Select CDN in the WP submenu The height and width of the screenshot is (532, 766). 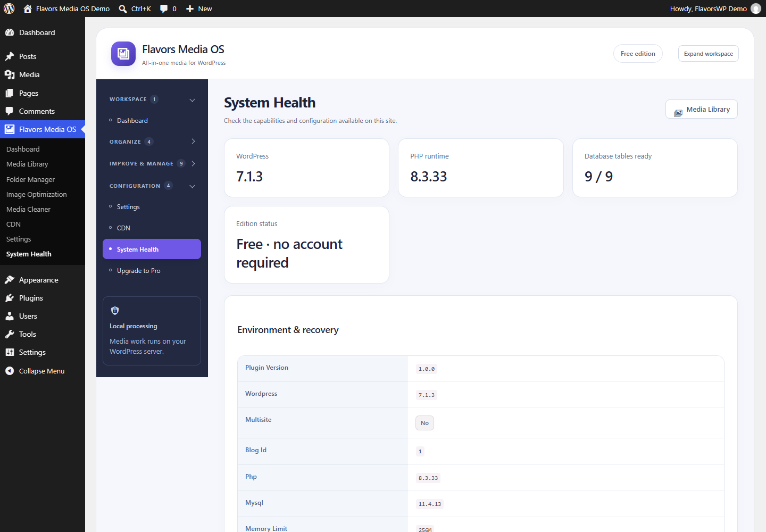[13, 225]
